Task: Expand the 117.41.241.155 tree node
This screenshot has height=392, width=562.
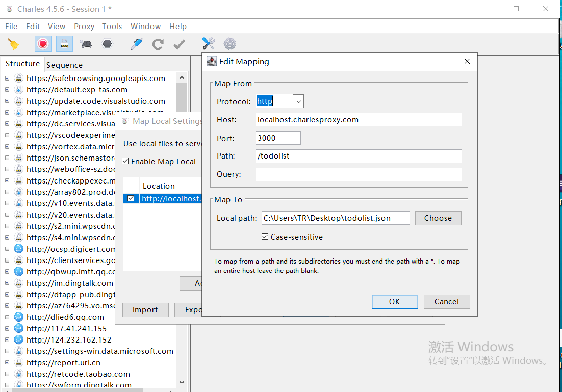Action: pos(7,328)
